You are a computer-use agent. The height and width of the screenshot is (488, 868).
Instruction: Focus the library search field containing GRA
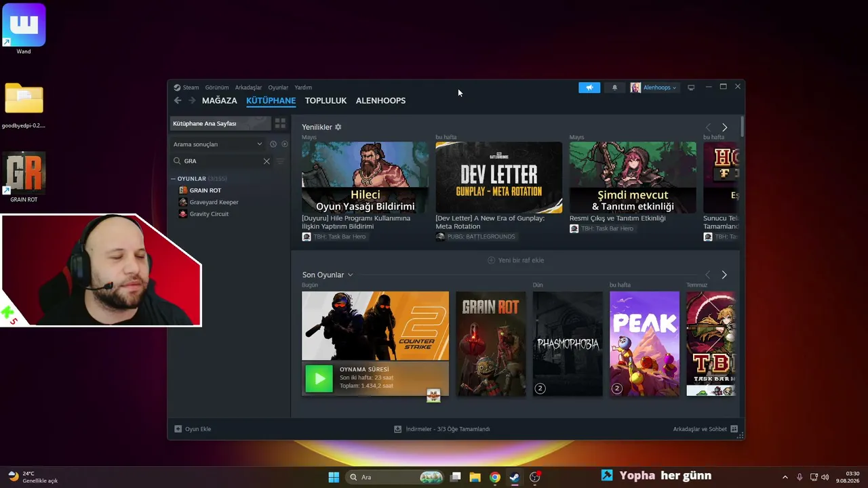point(221,161)
